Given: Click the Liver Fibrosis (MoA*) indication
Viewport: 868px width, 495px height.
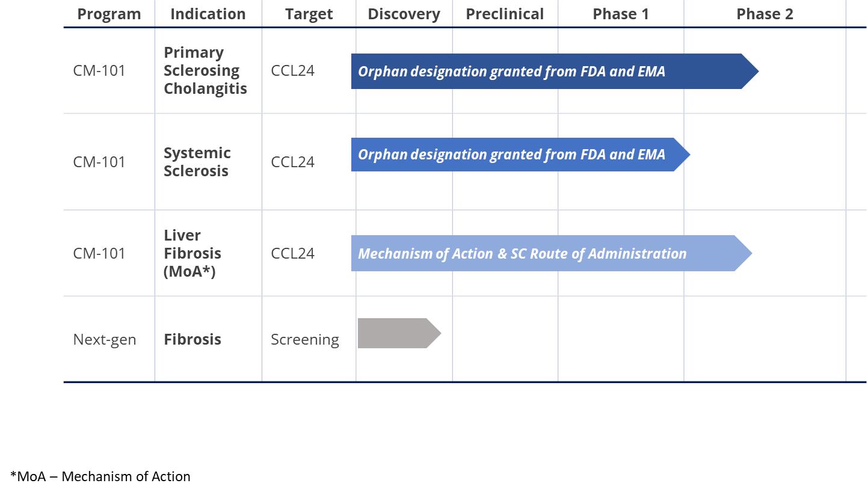Looking at the screenshot, I should coord(192,253).
